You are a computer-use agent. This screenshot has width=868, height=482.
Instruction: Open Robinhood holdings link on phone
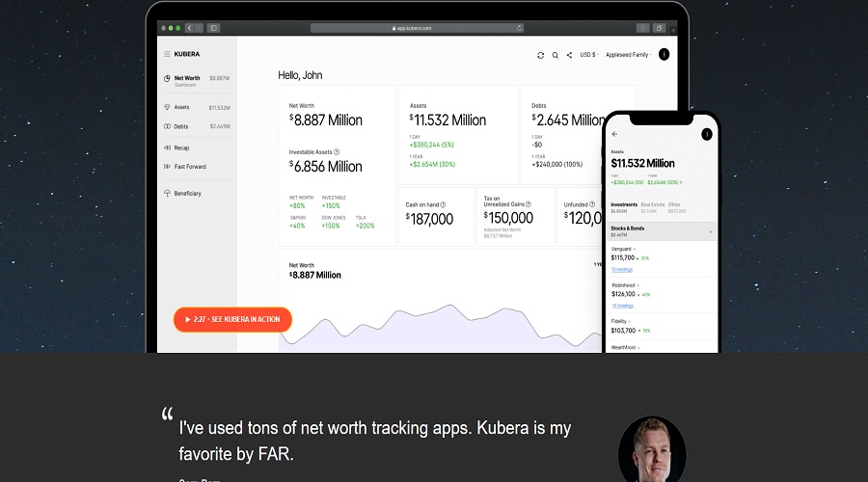[x=622, y=306]
